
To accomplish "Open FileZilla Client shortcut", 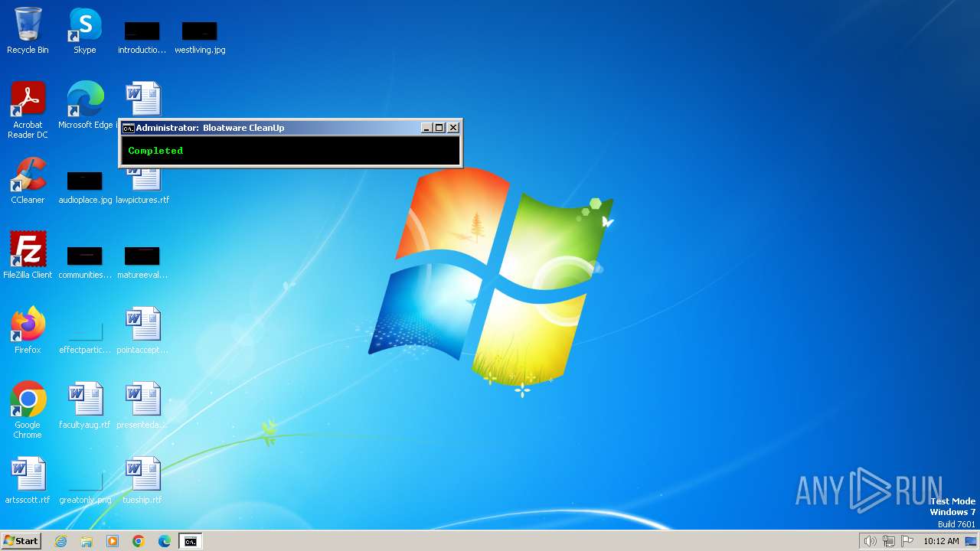I will 28,255.
